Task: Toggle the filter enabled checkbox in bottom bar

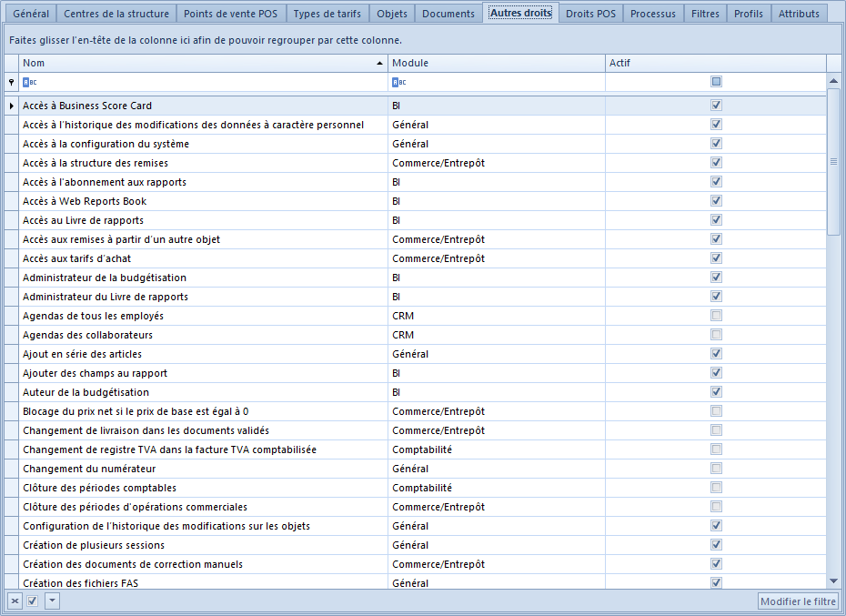Action: (33, 601)
